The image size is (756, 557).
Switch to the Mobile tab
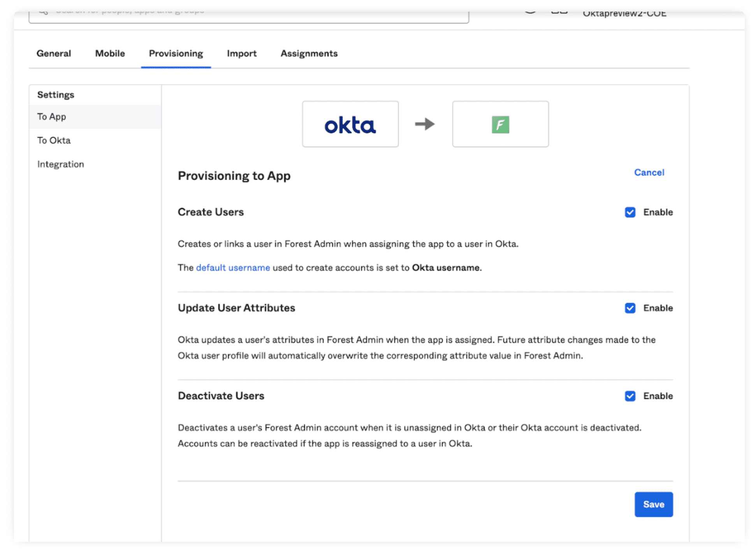point(110,53)
